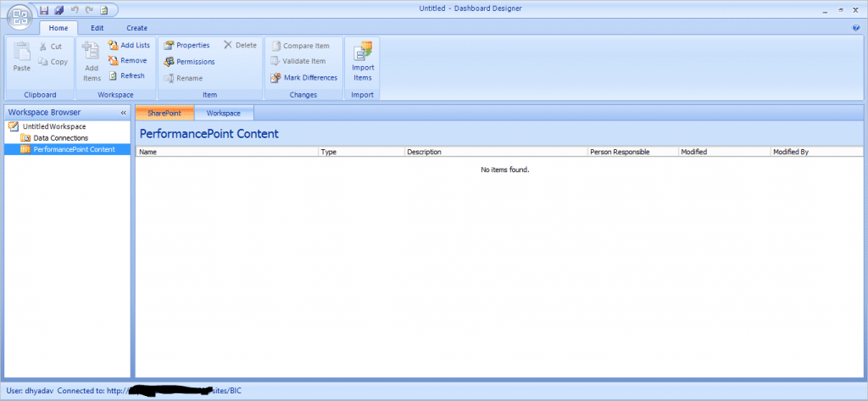The width and height of the screenshot is (868, 401).
Task: Click the Delete button in Item group
Action: pos(240,46)
